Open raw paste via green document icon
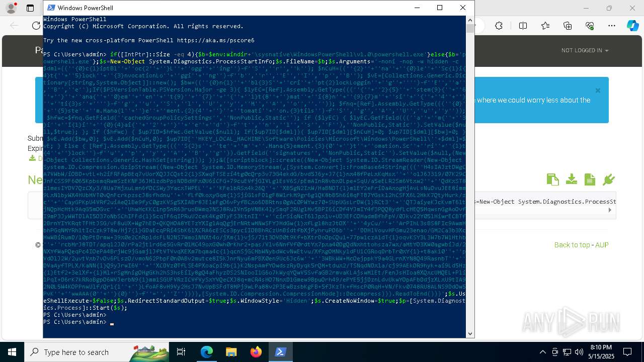Screen dimensions: 644x362 590,179
